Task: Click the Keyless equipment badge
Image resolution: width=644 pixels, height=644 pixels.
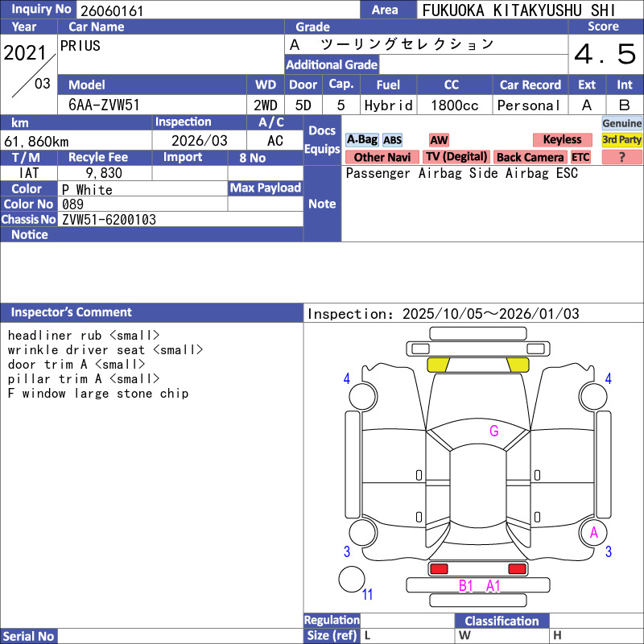Action: pyautogui.click(x=562, y=140)
